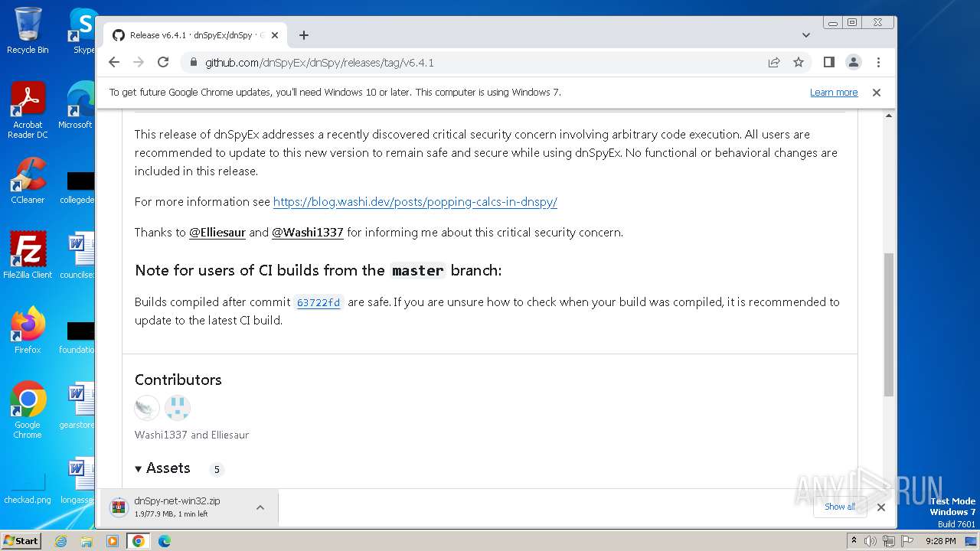This screenshot has height=551, width=980.
Task: Open a new tab with the plus button
Action: [x=304, y=35]
